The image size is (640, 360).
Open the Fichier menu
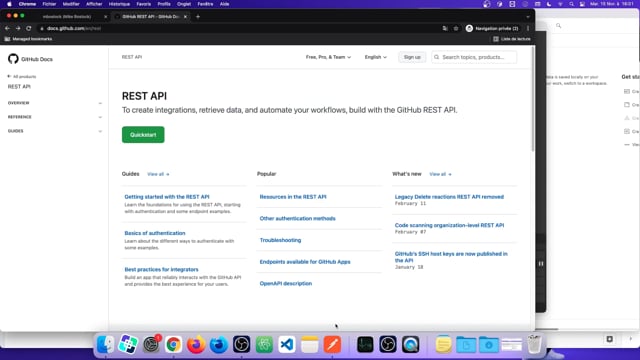[49, 4]
